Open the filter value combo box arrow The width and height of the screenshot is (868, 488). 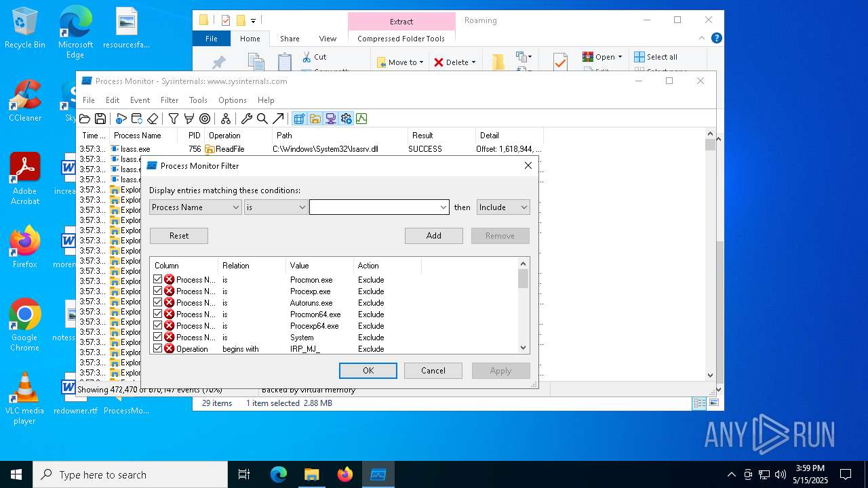(443, 207)
